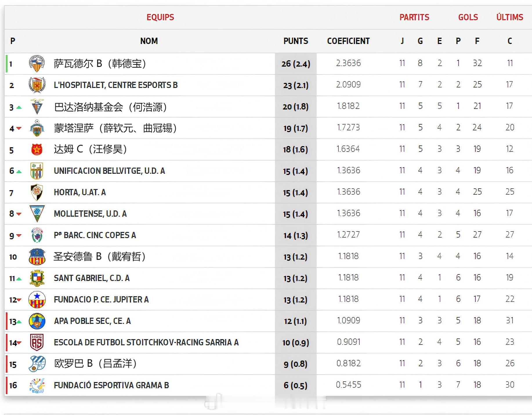
Task: Sort by the J games-played column header
Action: (x=402, y=41)
